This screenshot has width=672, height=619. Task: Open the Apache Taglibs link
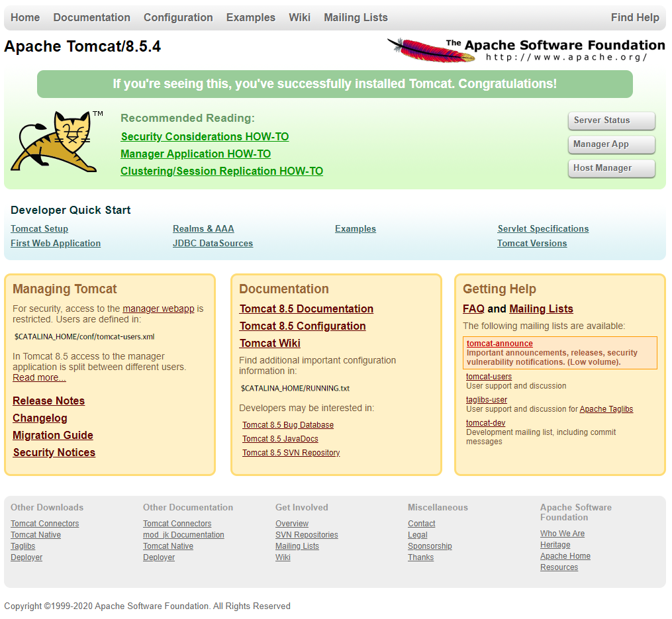pyautogui.click(x=606, y=409)
